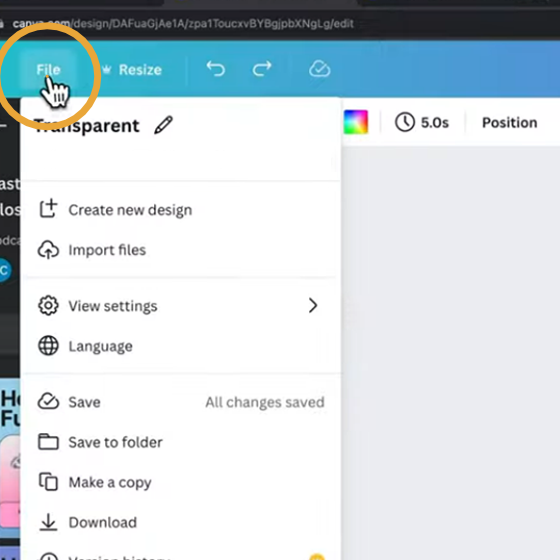Open the rainbow background color picker

pos(356,122)
